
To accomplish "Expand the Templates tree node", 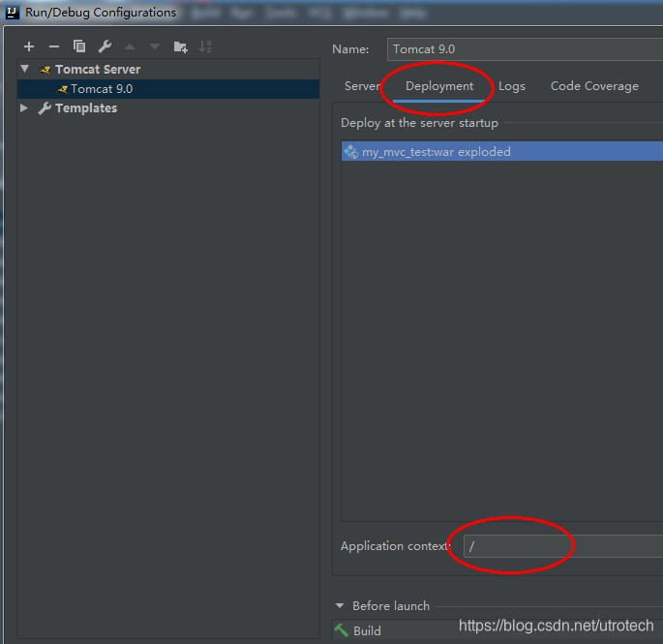I will 24,107.
